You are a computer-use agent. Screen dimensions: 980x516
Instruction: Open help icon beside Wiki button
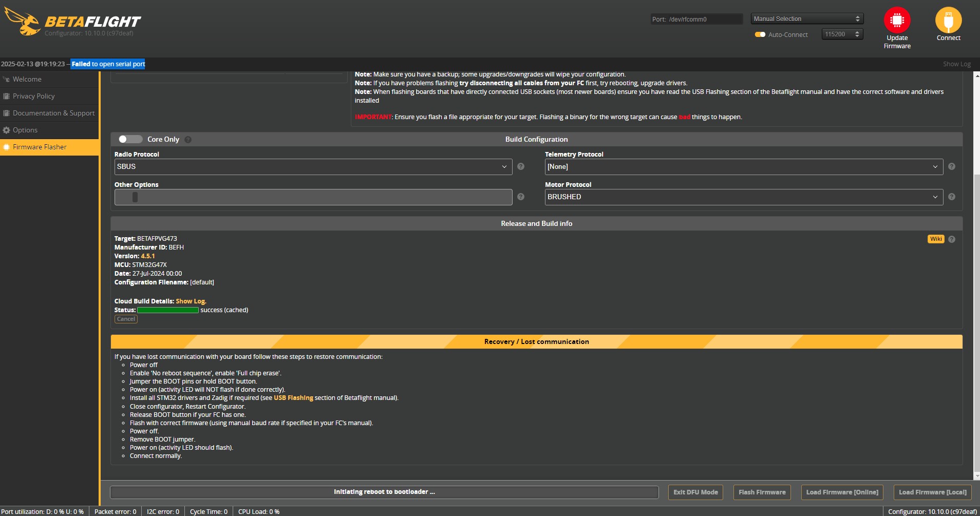pyautogui.click(x=952, y=239)
